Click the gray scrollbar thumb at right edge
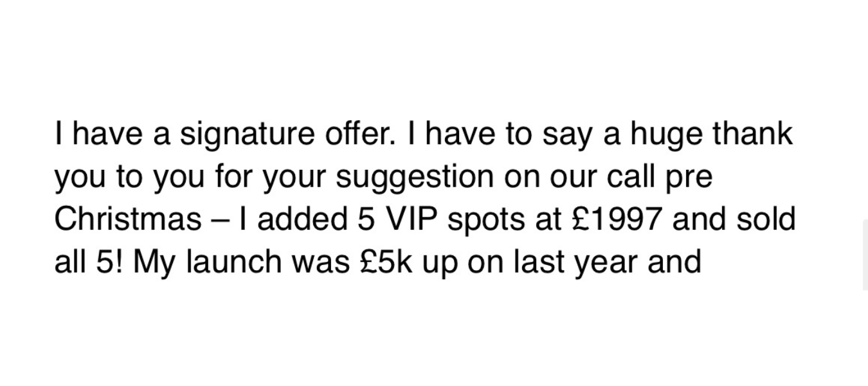Image resolution: width=868 pixels, height=386 pixels. point(865,254)
